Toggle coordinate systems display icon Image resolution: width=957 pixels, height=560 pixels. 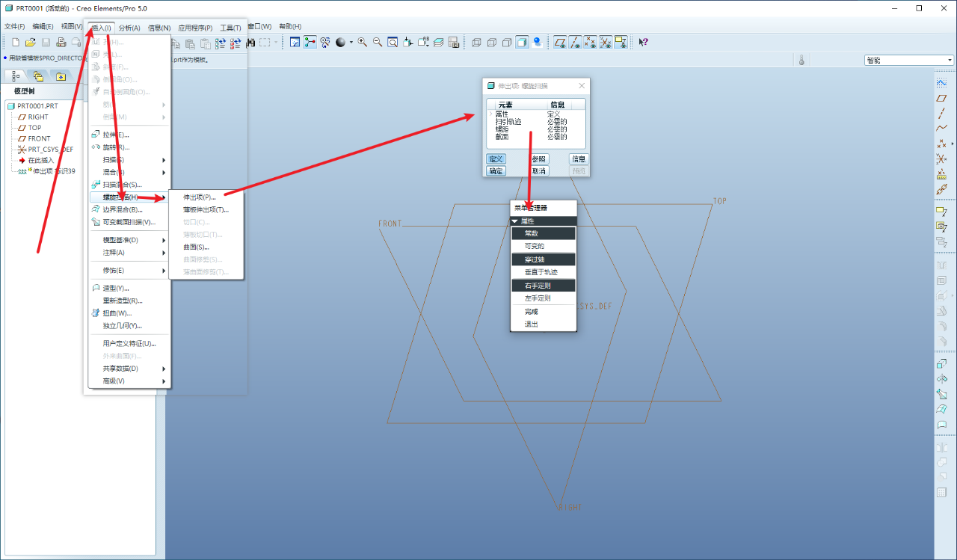(606, 43)
